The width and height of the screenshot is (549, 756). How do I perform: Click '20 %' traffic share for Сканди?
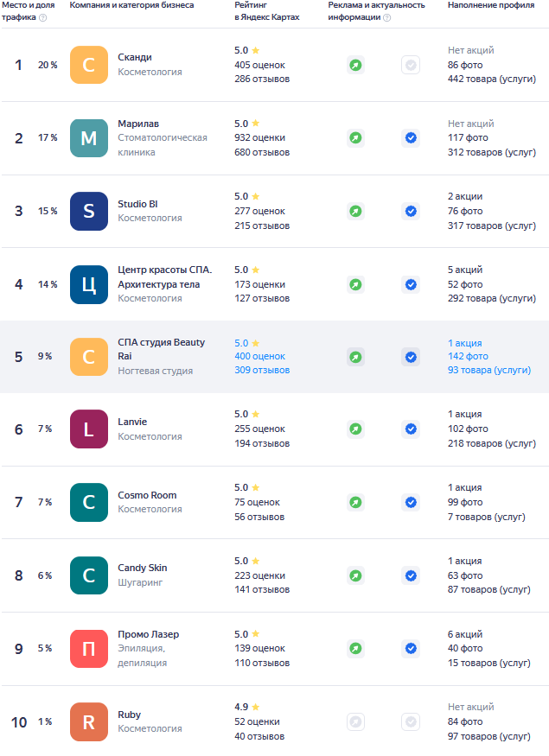click(48, 65)
